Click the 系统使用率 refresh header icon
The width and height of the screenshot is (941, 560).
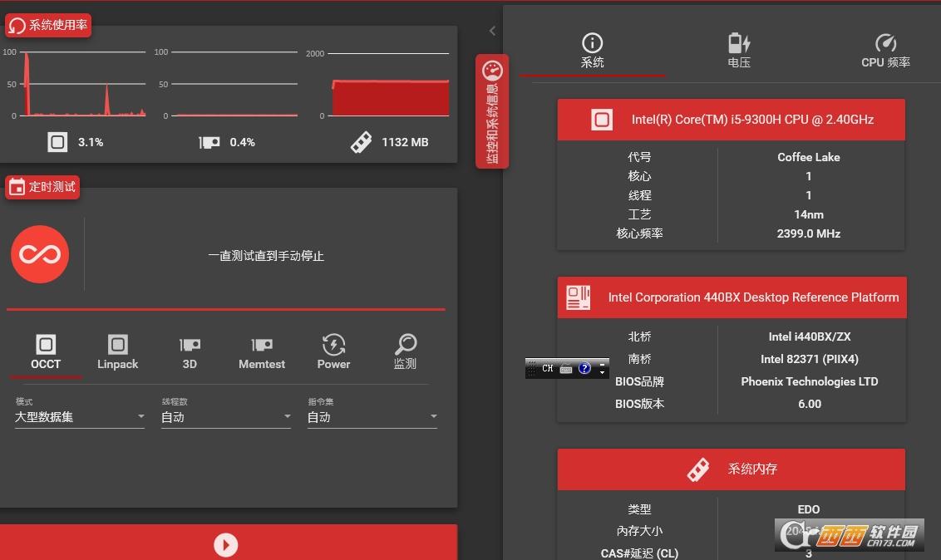tap(17, 25)
